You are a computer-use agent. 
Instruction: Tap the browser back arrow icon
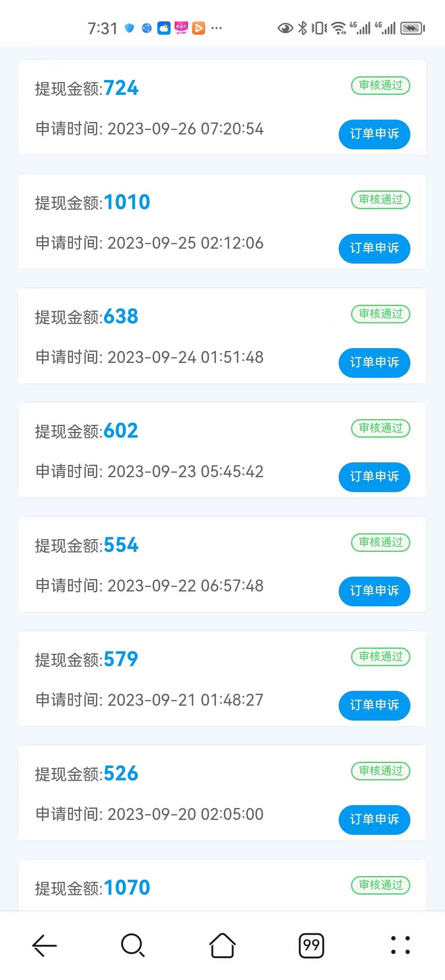[x=44, y=945]
